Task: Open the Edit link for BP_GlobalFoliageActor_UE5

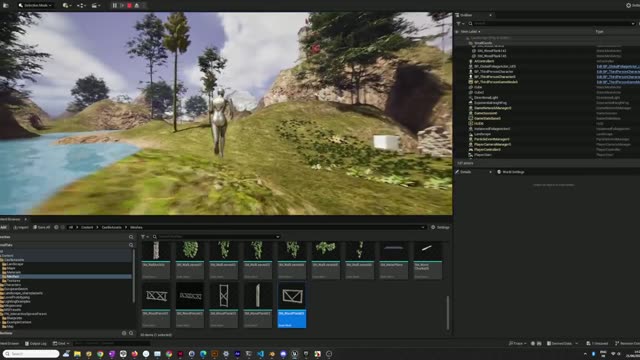Action: (x=618, y=66)
